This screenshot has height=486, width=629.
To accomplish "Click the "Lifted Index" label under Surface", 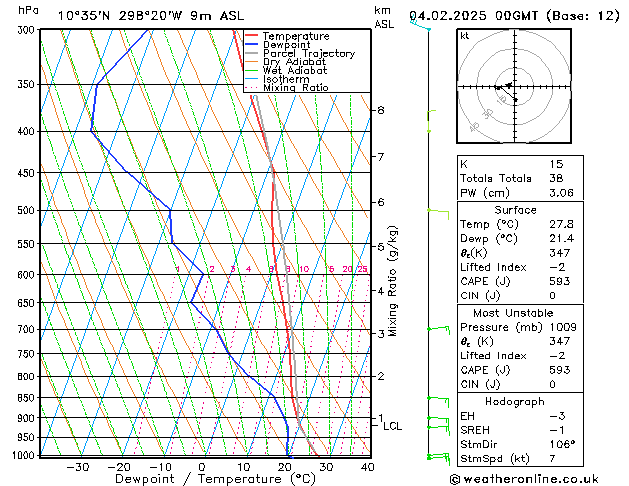I will point(493,267).
